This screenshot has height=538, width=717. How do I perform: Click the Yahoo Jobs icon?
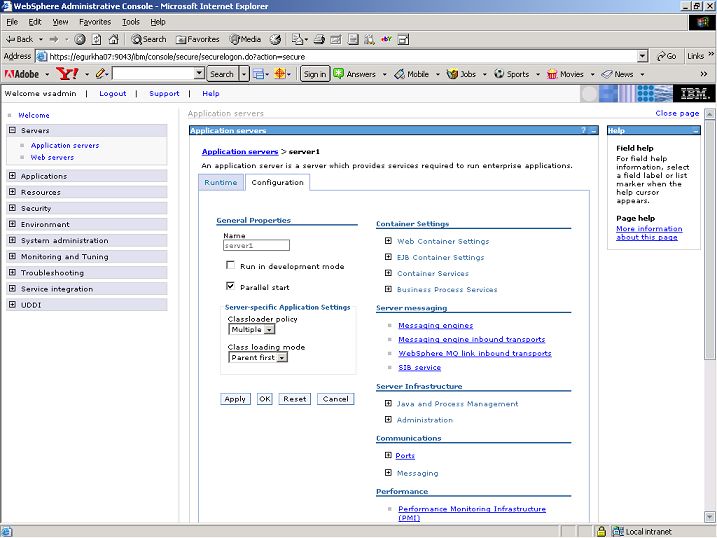tap(452, 74)
